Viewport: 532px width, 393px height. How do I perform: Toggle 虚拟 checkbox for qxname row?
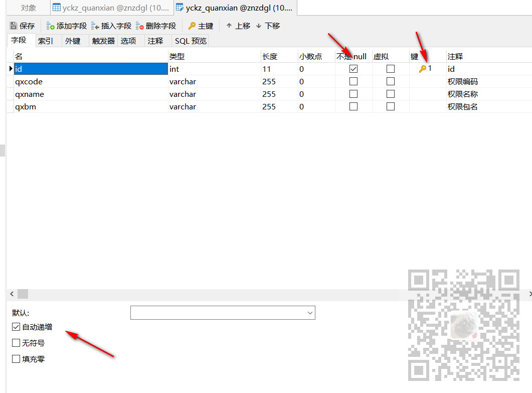click(x=391, y=94)
